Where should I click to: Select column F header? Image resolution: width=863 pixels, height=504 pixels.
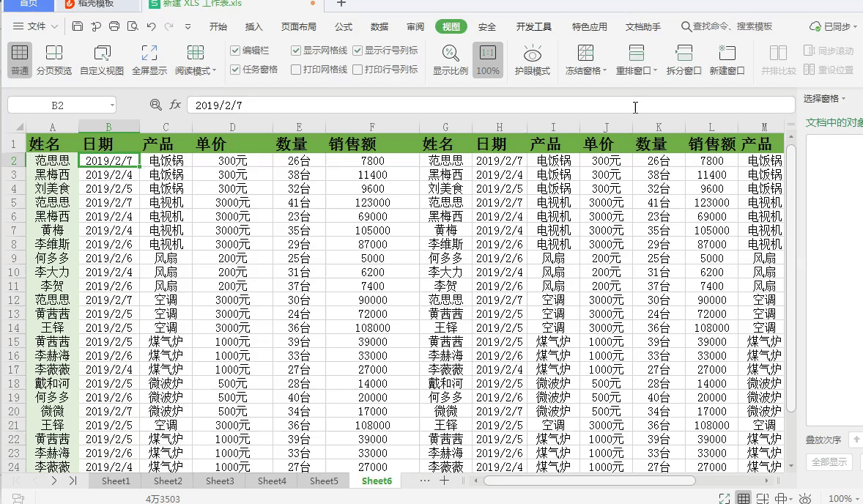(372, 127)
